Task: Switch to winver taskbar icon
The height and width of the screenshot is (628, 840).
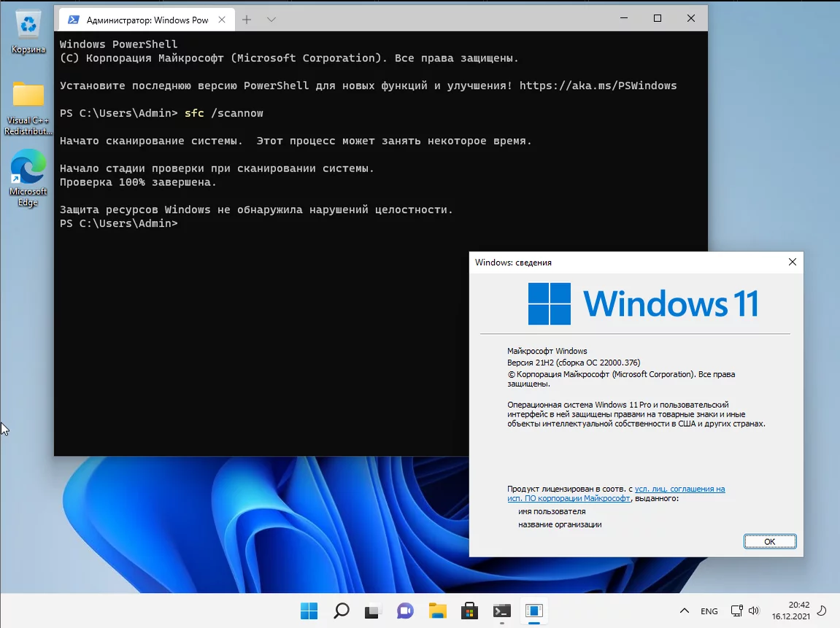Action: (x=534, y=610)
